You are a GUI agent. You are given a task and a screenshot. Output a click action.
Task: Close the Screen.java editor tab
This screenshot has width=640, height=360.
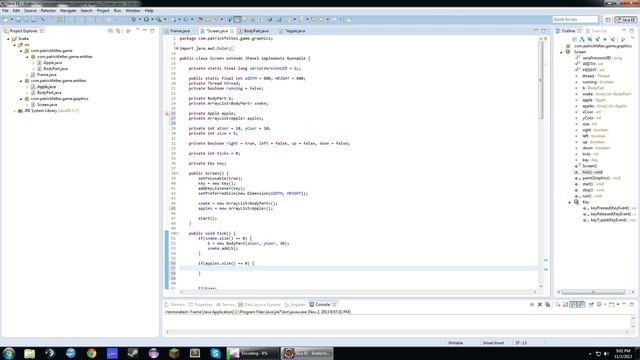[x=232, y=31]
